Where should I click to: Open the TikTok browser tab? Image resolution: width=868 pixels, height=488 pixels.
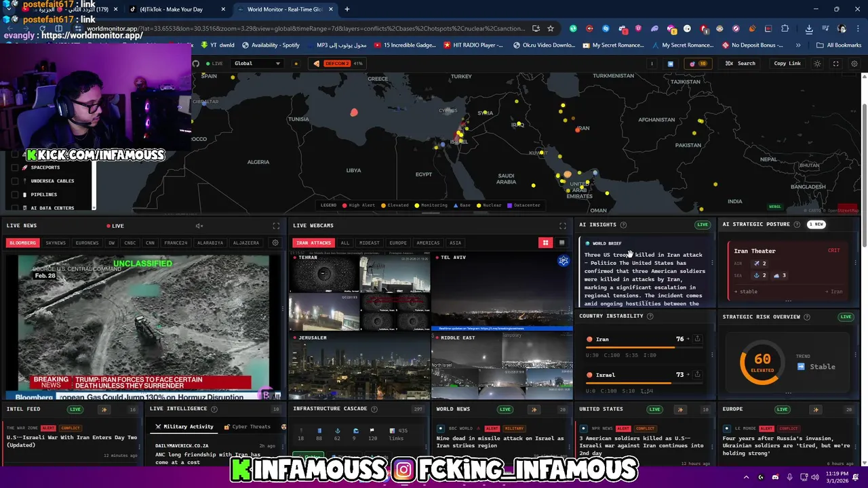point(176,9)
